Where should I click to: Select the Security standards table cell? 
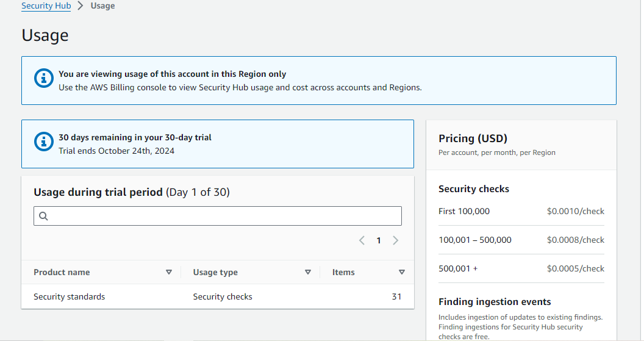click(x=70, y=296)
